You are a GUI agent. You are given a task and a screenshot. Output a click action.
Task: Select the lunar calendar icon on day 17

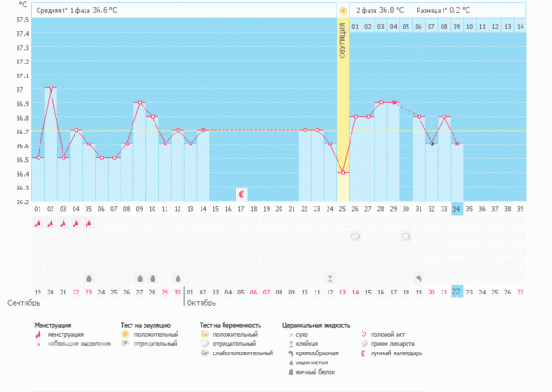coord(241,193)
